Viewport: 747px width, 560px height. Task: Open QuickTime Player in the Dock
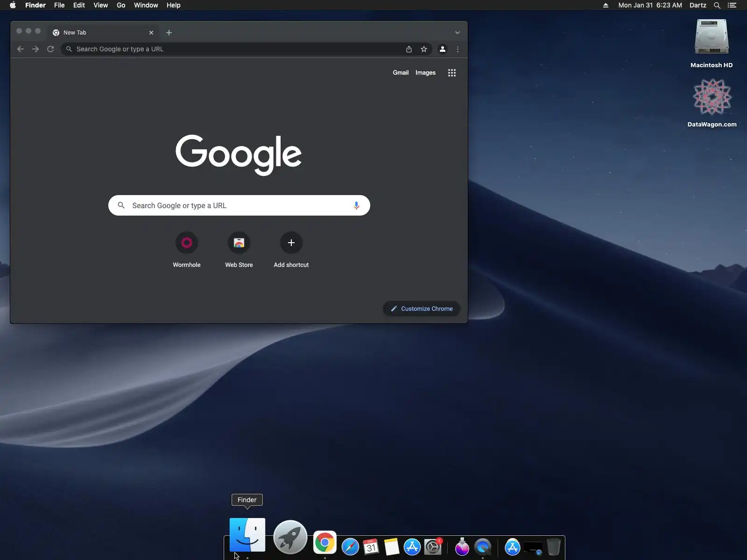483,546
